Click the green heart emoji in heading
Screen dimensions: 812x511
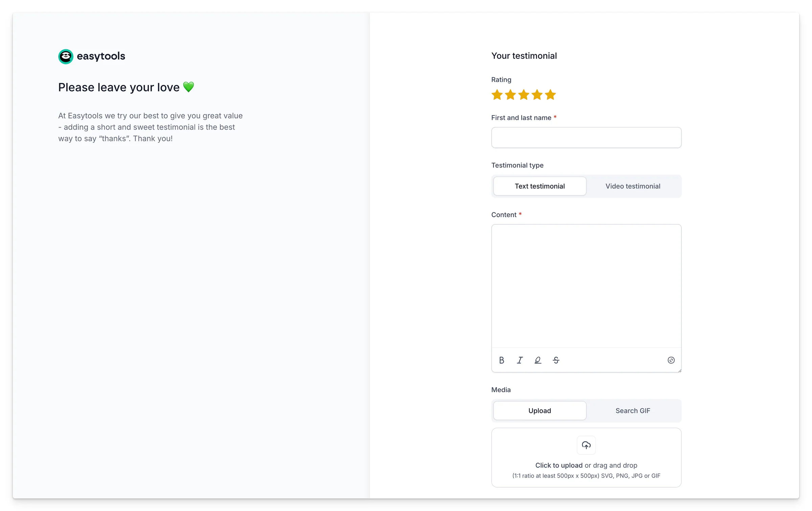click(188, 87)
